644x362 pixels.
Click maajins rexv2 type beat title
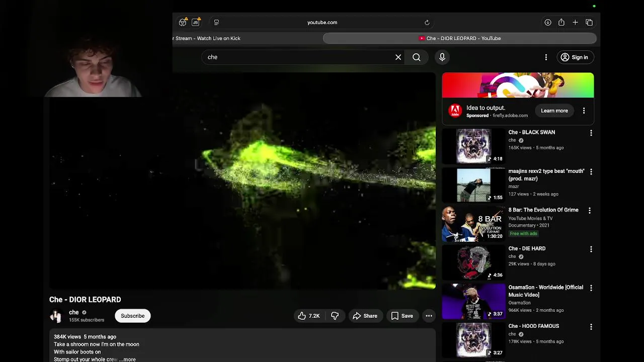546,174
